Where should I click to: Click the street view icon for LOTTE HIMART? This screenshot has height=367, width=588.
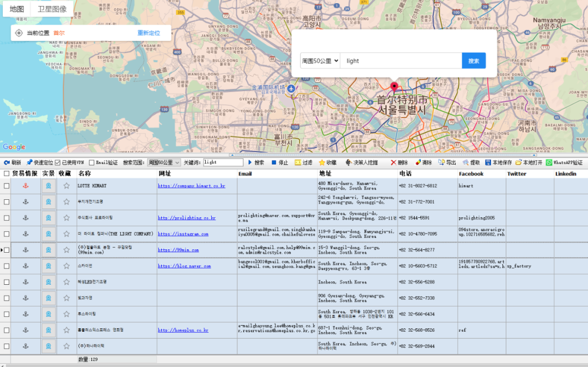[49, 186]
